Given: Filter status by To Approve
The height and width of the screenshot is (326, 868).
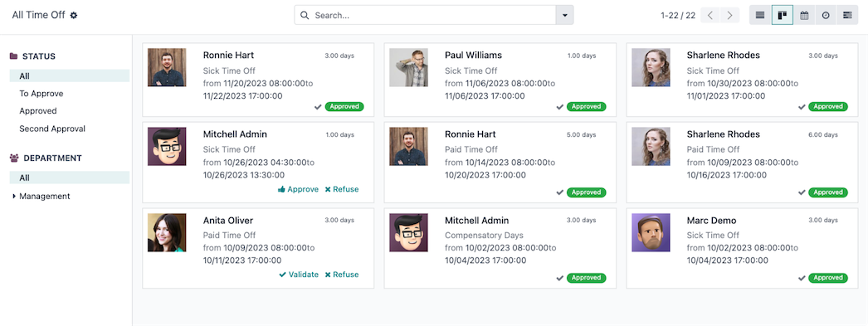Looking at the screenshot, I should [41, 94].
